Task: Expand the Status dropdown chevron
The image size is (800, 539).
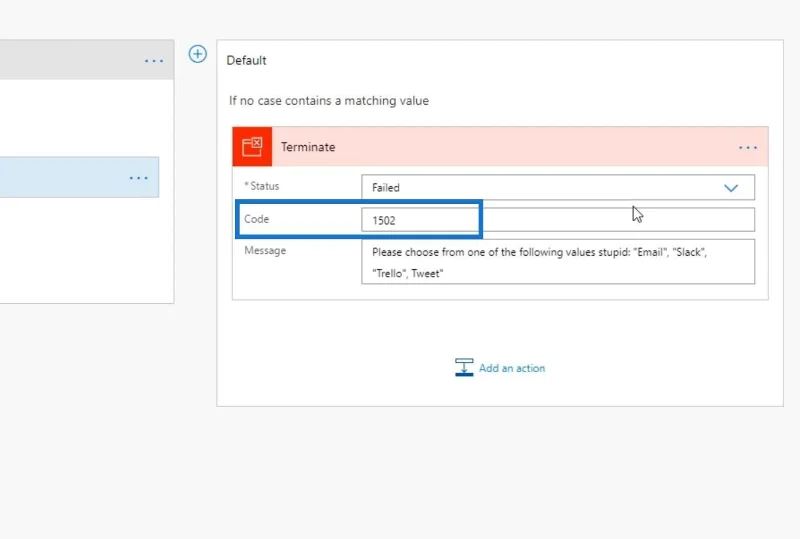Action: pyautogui.click(x=731, y=188)
